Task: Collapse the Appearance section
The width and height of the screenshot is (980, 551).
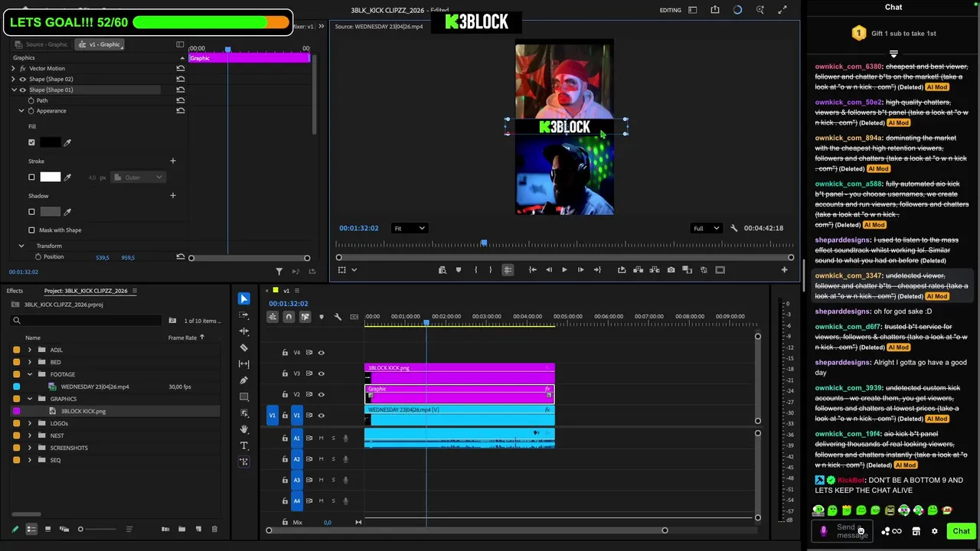Action: pyautogui.click(x=21, y=111)
